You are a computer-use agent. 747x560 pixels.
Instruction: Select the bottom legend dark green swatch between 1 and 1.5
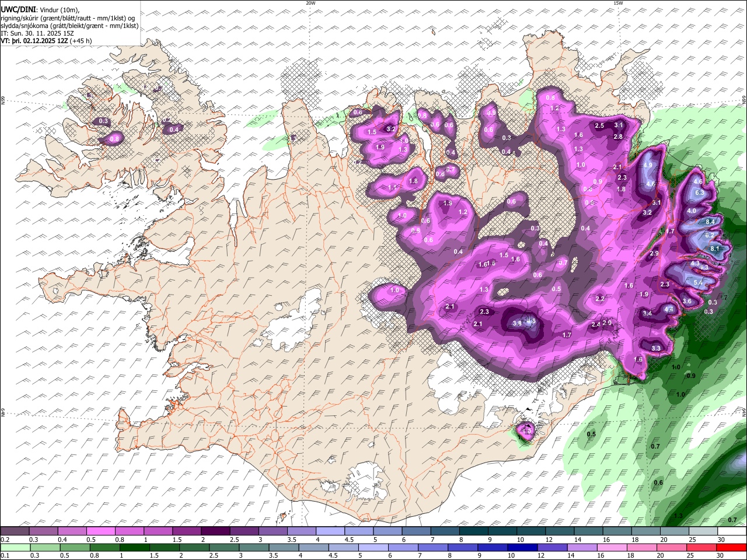[x=135, y=547]
